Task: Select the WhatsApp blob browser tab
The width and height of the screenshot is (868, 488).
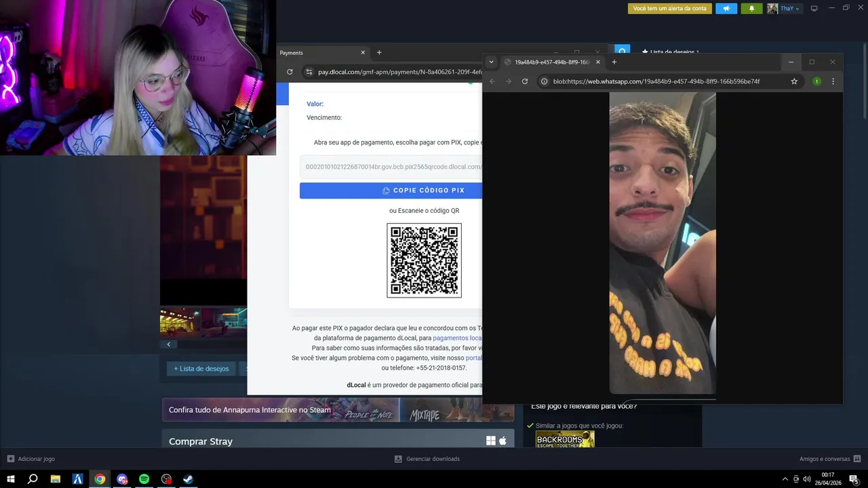Action: coord(551,62)
